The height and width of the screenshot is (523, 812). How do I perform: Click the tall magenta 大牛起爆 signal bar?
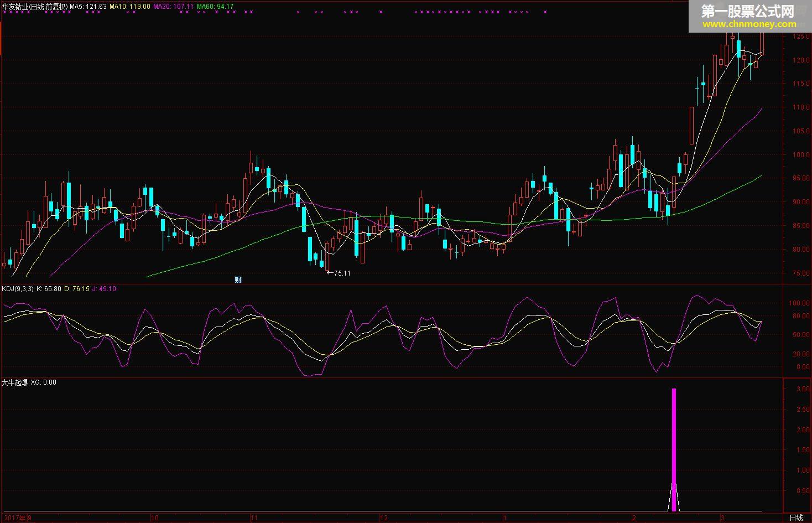pos(674,449)
